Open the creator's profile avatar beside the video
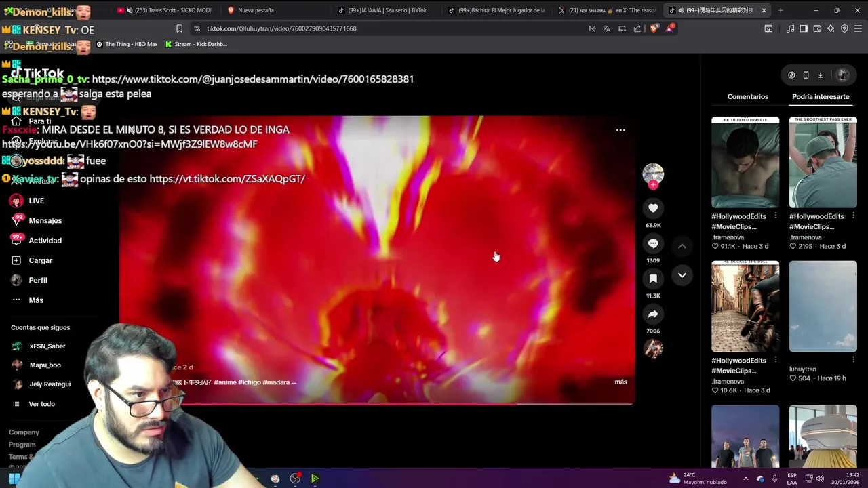The height and width of the screenshot is (488, 868). (x=653, y=174)
